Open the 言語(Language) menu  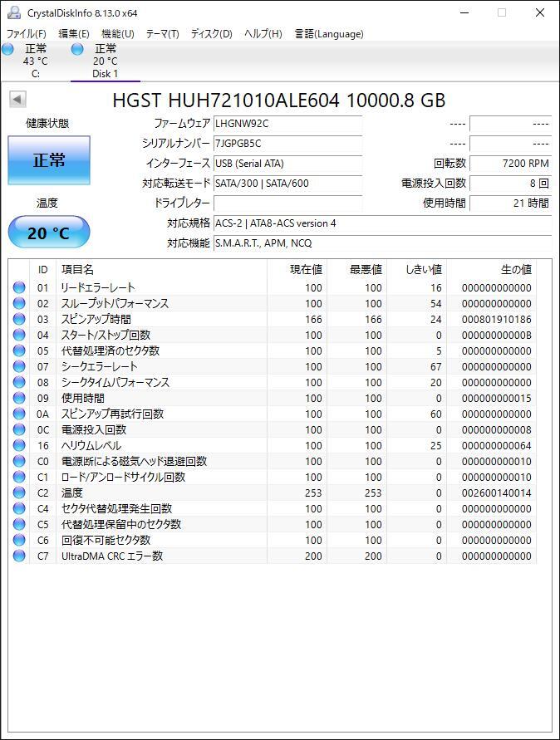(x=329, y=33)
